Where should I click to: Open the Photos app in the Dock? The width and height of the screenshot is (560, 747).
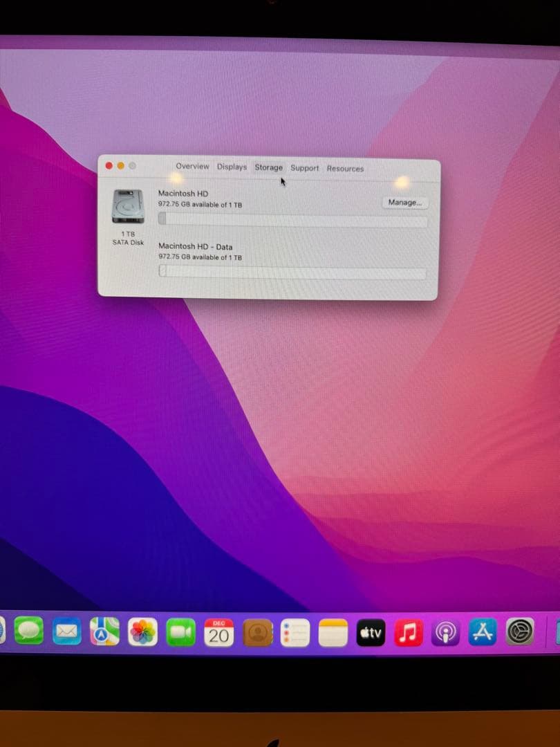point(143,631)
